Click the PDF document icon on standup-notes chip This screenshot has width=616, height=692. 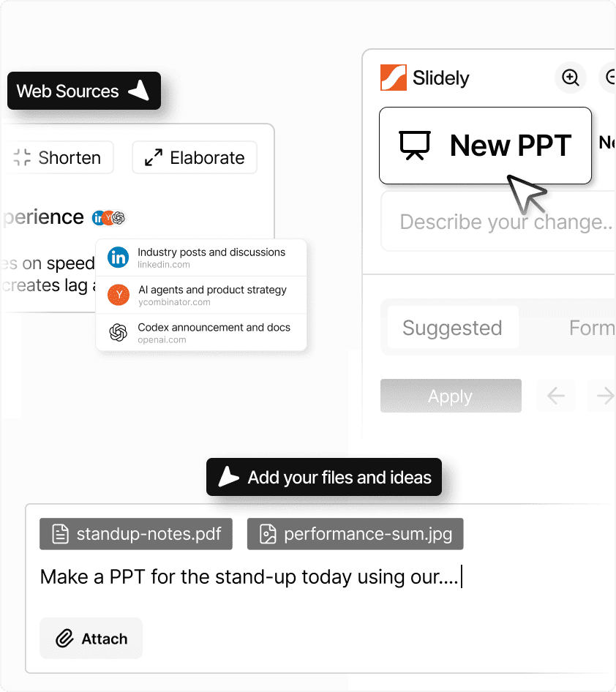[59, 533]
